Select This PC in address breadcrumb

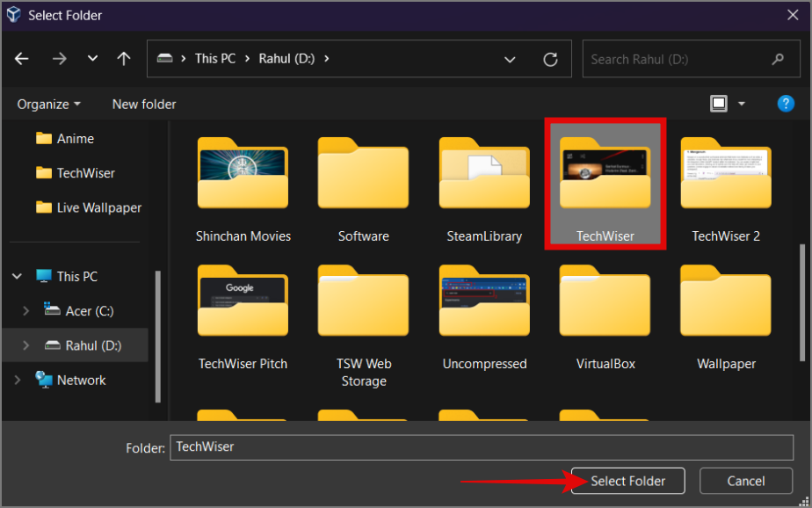[x=215, y=59]
